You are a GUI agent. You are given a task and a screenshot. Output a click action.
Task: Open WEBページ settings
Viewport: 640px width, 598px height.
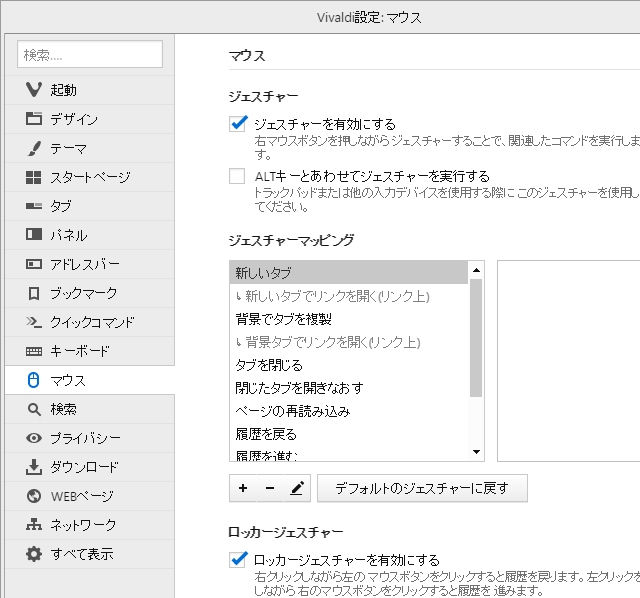(90, 496)
